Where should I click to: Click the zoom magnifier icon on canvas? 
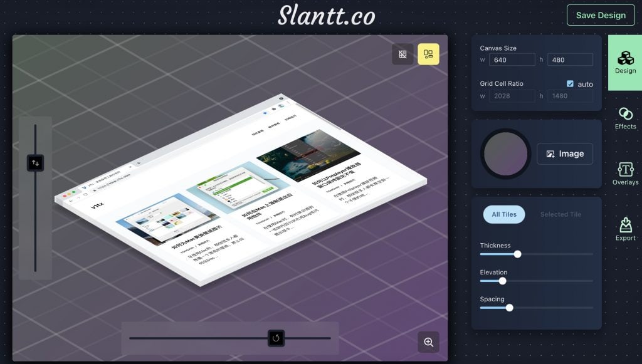pos(429,342)
